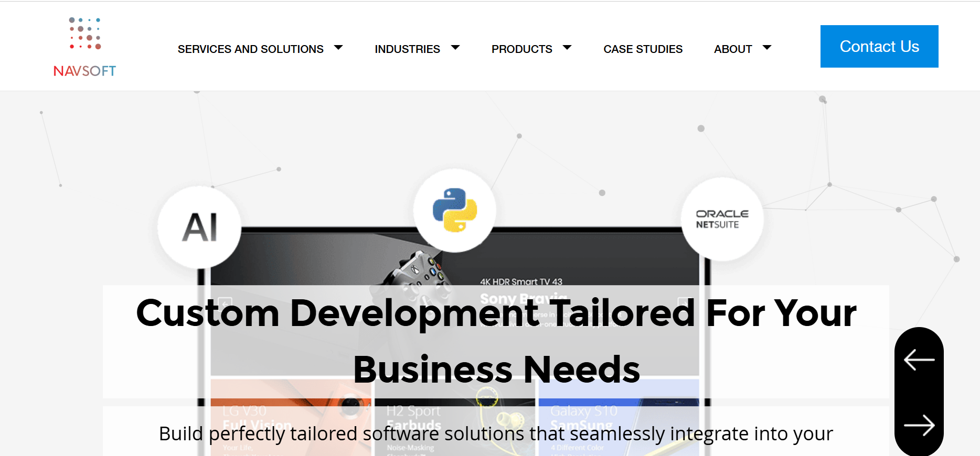Expand the Industries dropdown arrow

[x=455, y=48]
